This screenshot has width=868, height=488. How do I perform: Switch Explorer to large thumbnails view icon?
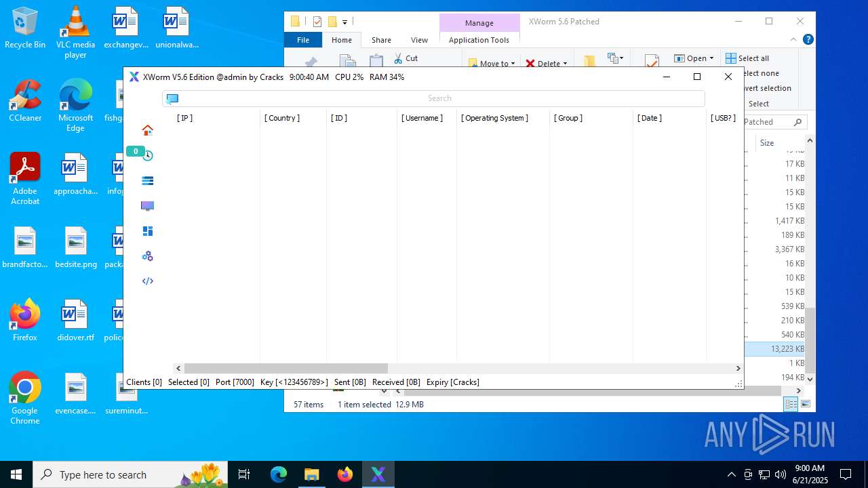806,404
